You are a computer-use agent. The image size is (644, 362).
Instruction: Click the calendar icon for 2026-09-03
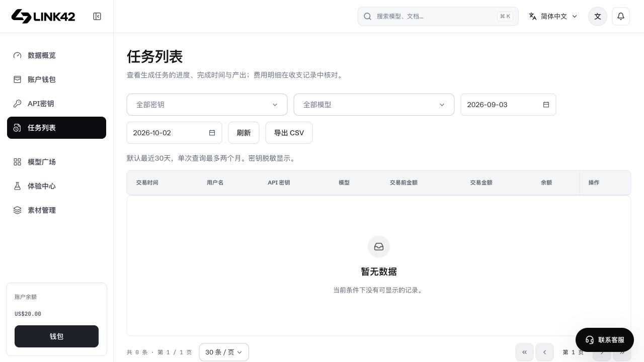pos(546,105)
